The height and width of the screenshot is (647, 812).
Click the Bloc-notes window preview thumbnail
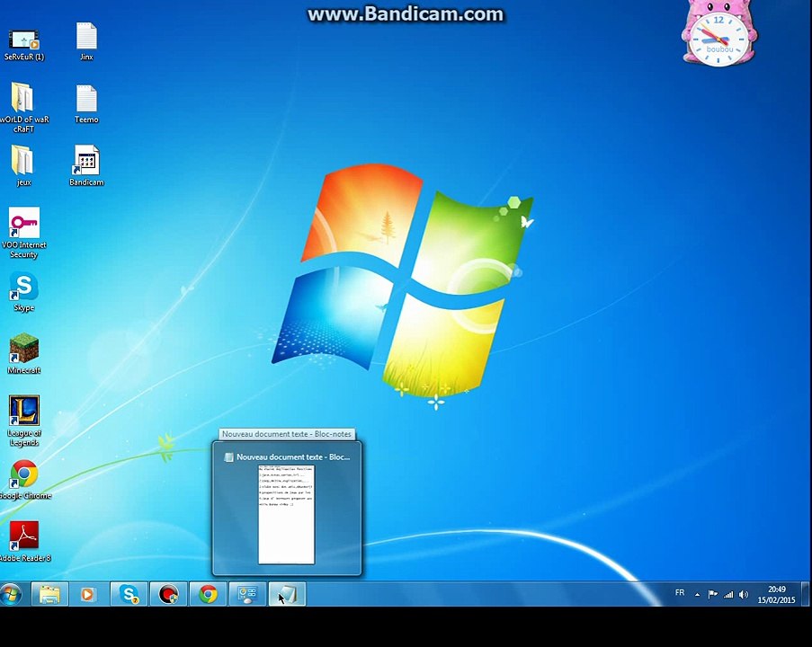(x=286, y=515)
